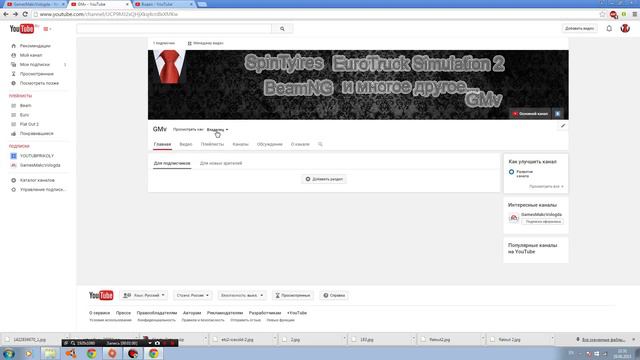This screenshot has width=640, height=360.
Task: Click the footer Просмотренные button
Action: (x=293, y=295)
